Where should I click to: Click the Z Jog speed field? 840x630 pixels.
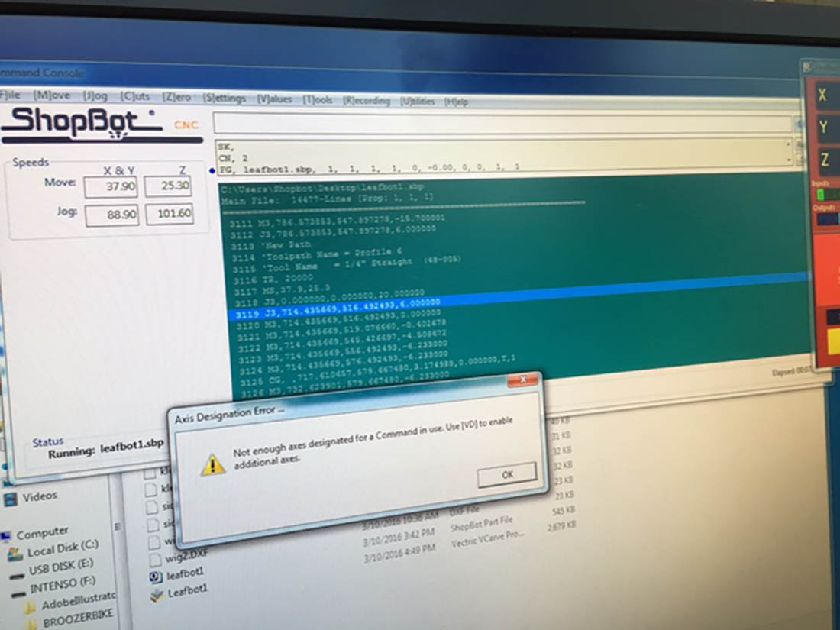tap(169, 214)
